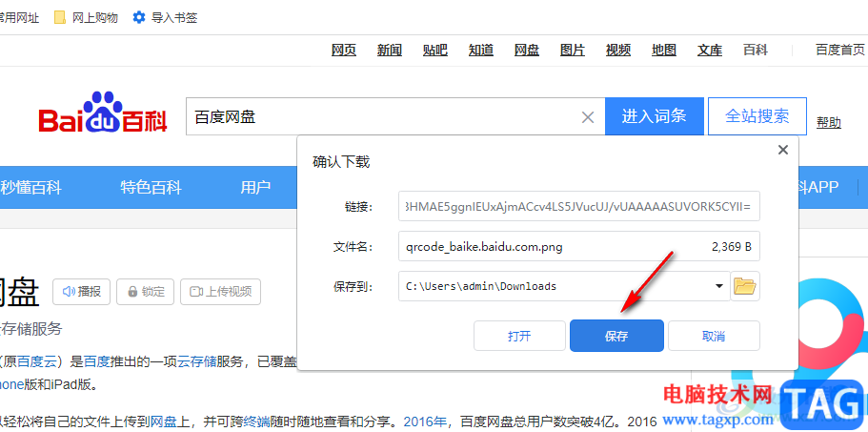Open the 网盘 link in article paragraph
Screen dimensions: 868x432
pyautogui.click(x=163, y=422)
